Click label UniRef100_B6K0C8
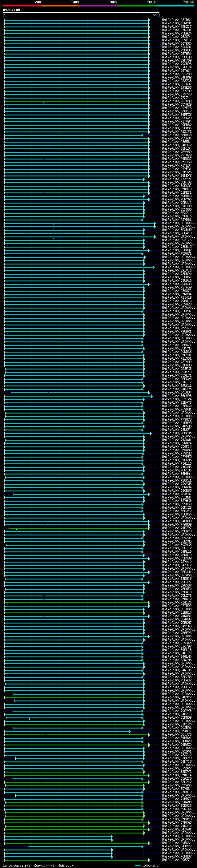The image size is (197, 868). click(176, 135)
